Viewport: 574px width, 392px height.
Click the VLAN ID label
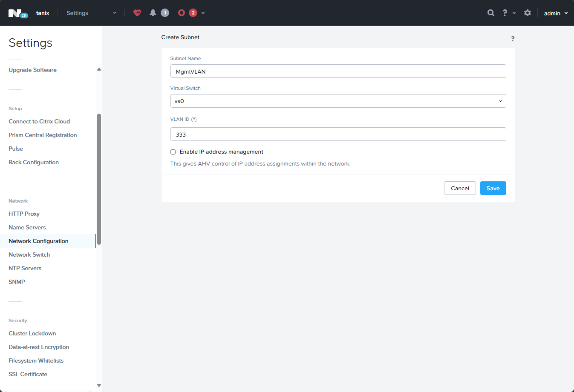180,120
